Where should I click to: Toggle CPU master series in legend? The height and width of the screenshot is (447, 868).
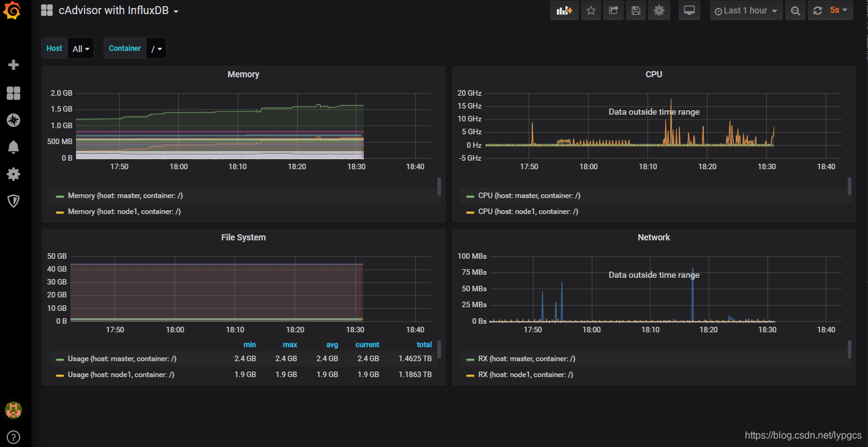click(x=529, y=196)
